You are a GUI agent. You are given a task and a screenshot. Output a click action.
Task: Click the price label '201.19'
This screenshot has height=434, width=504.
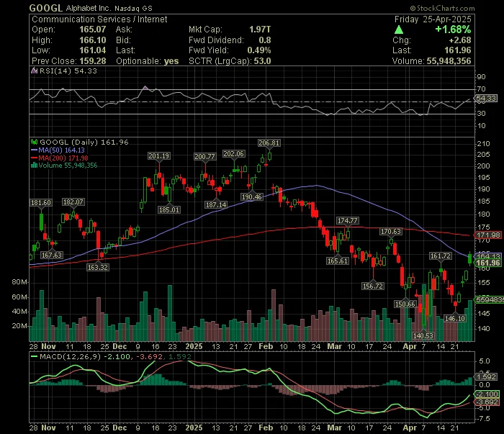159,155
